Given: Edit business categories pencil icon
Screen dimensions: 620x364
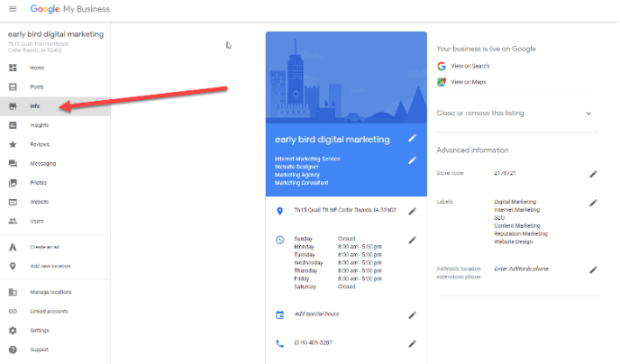Looking at the screenshot, I should (x=412, y=160).
